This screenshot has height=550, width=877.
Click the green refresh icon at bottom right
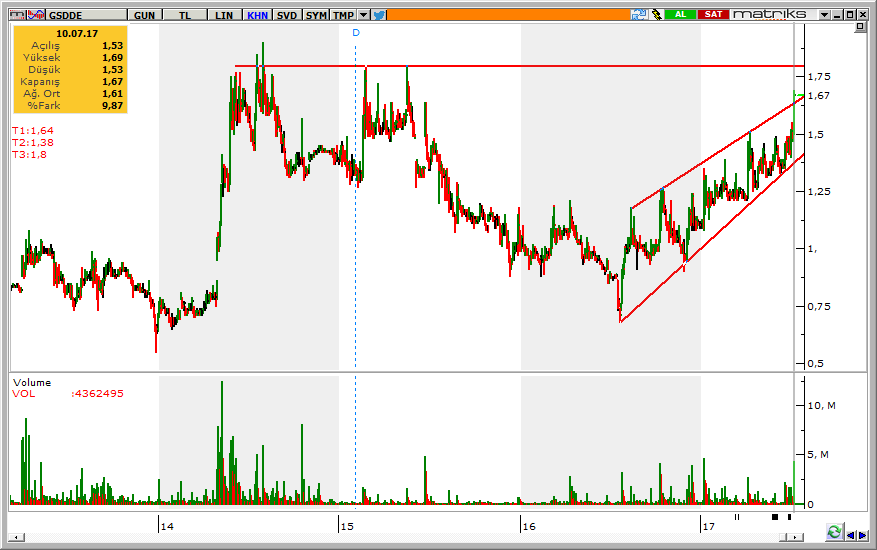point(834,532)
